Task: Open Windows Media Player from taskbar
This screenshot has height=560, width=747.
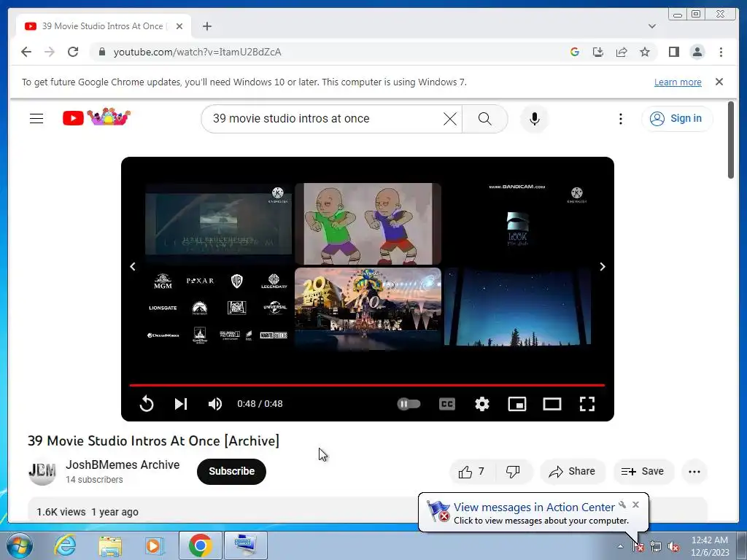Action: click(x=154, y=545)
